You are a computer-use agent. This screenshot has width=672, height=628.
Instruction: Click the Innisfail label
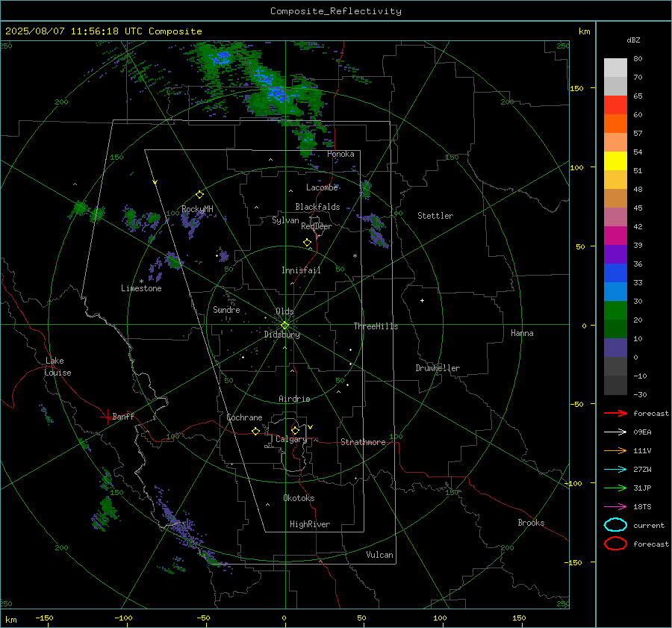click(x=301, y=270)
